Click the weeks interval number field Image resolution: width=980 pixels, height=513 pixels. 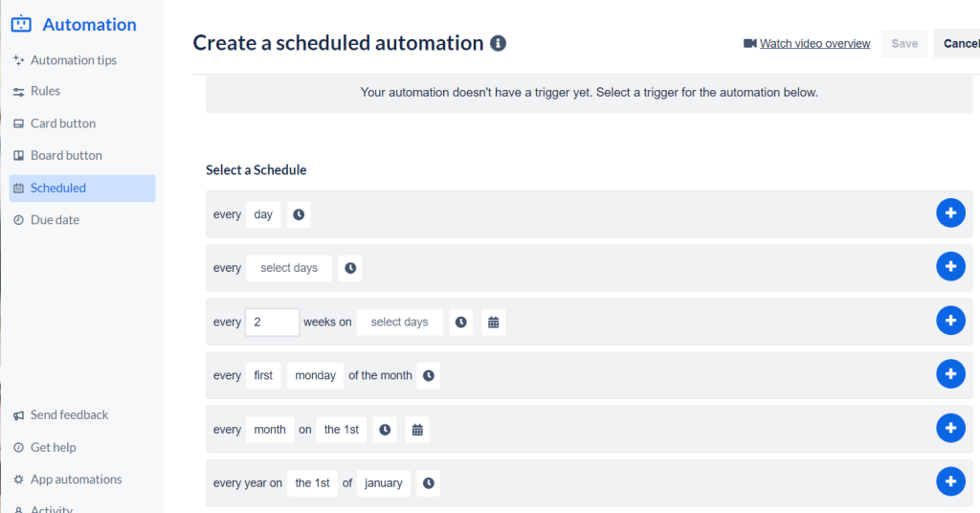point(273,323)
